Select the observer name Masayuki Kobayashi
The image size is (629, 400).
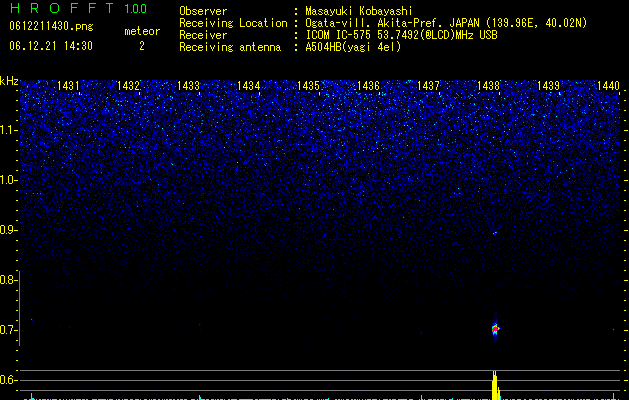pos(359,11)
